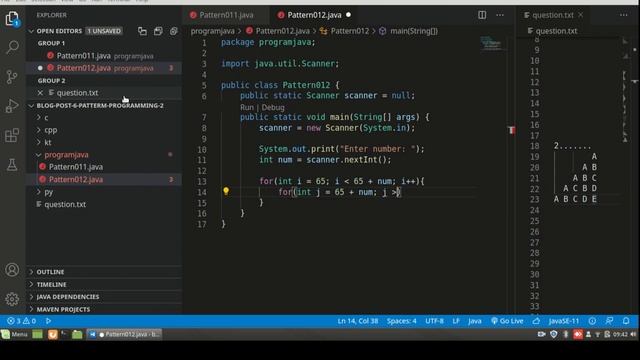Click the lightbulb quick fix icon
640x360 pixels.
(x=226, y=191)
